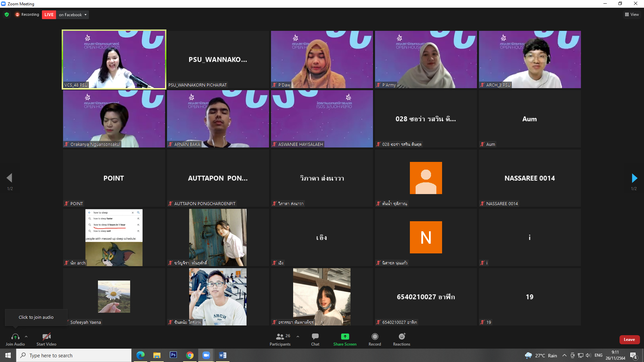Screen dimensions: 644x362
Task: Open the Participants panel
Action: coord(280,339)
